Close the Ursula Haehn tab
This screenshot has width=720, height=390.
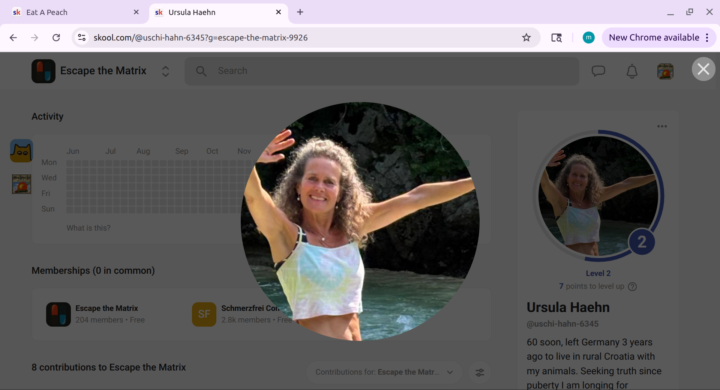[x=278, y=12]
